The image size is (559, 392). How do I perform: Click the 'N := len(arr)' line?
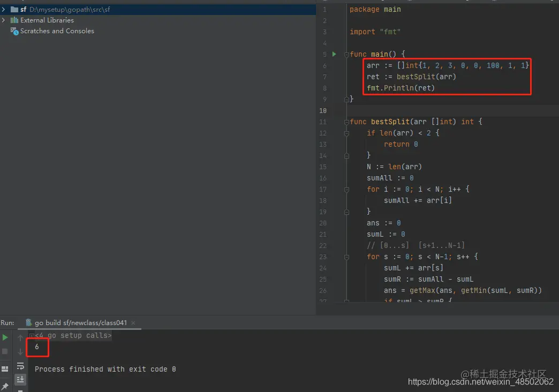394,167
